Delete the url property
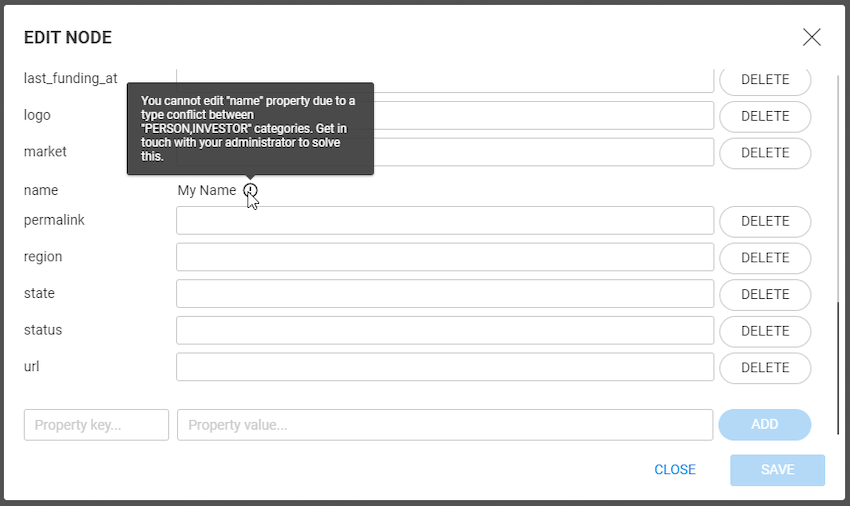Viewport: 850px width, 506px height. (765, 368)
